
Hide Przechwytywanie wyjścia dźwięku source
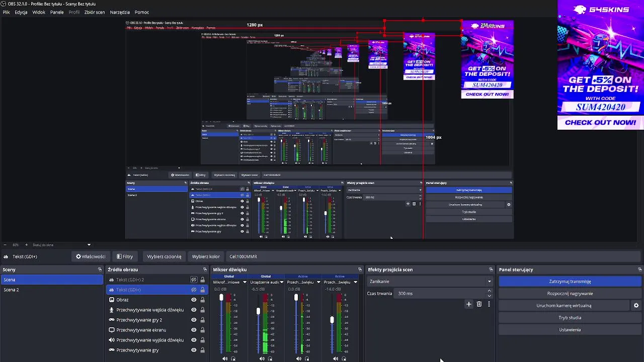coord(194,340)
